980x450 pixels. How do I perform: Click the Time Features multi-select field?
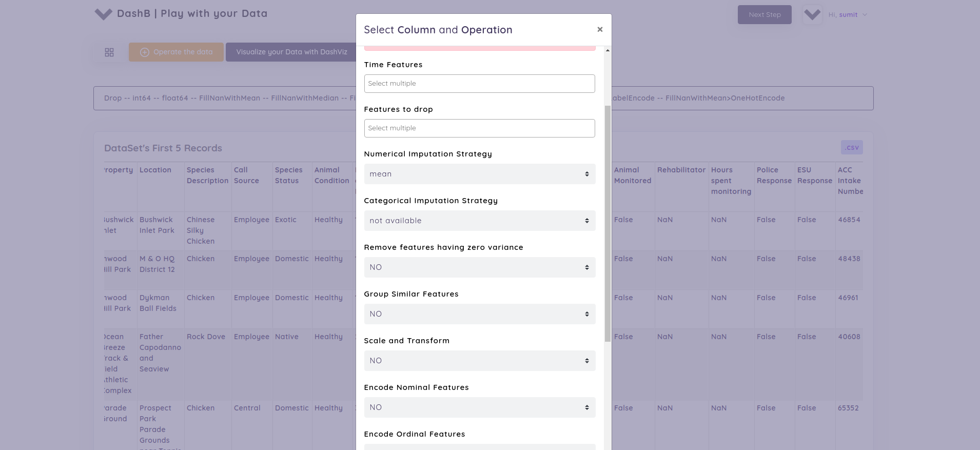click(x=479, y=84)
